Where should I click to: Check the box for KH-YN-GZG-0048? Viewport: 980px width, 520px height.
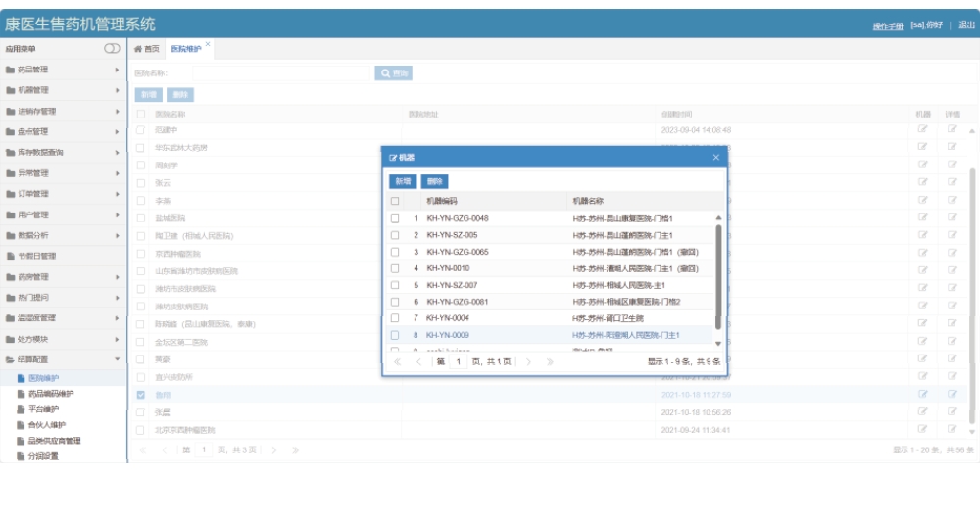tap(395, 218)
